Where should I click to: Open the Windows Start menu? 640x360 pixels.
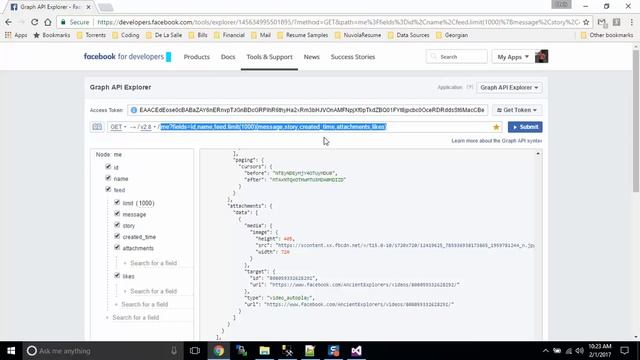click(x=11, y=351)
